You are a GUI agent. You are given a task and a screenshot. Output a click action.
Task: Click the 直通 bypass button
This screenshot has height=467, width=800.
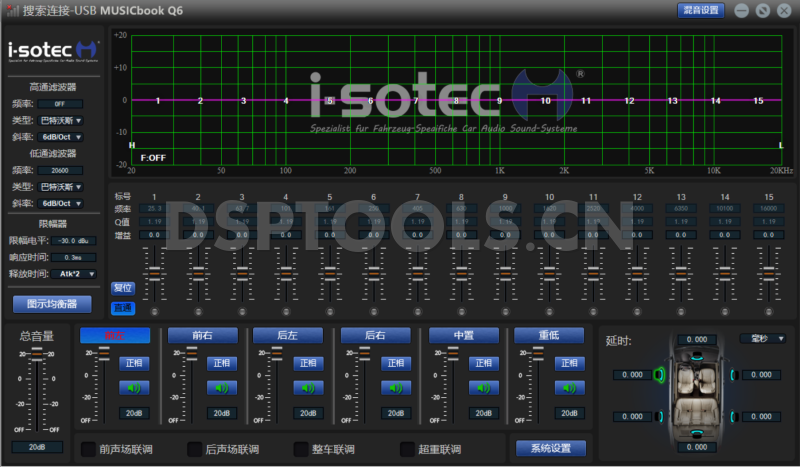click(x=123, y=308)
